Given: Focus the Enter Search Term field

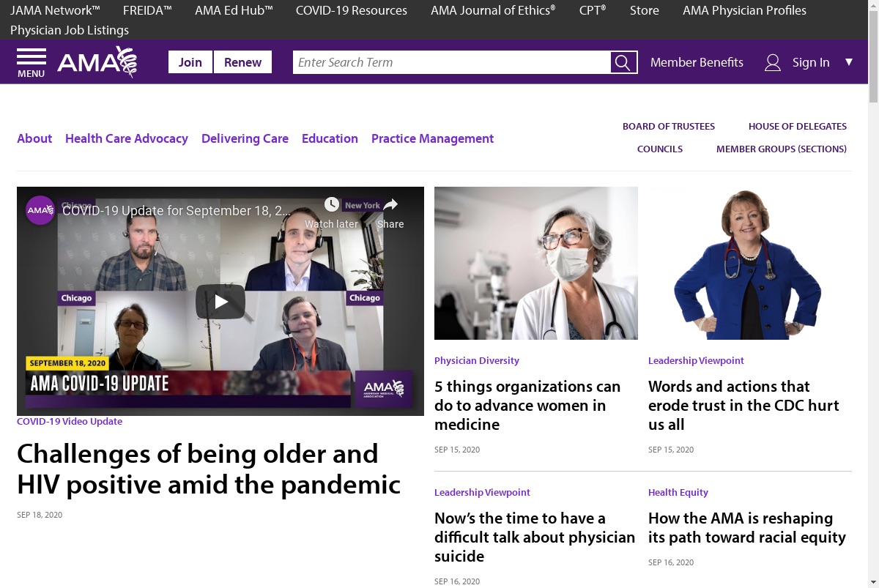Looking at the screenshot, I should [x=452, y=62].
